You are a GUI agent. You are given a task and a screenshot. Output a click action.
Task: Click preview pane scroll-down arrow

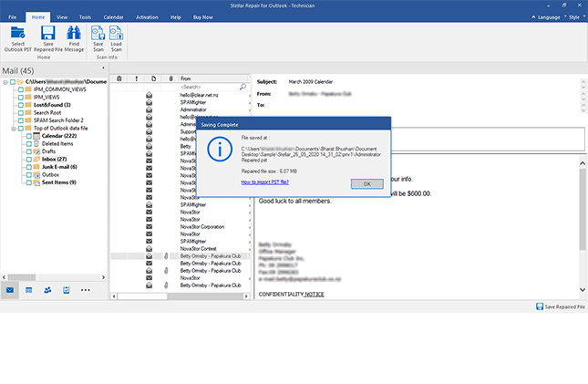click(x=583, y=290)
